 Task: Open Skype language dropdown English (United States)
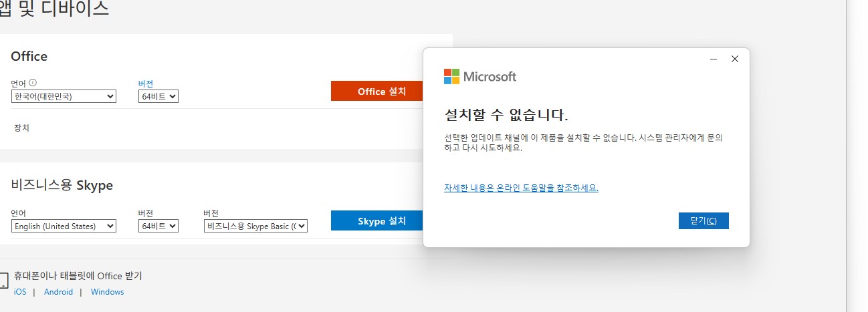coord(64,226)
